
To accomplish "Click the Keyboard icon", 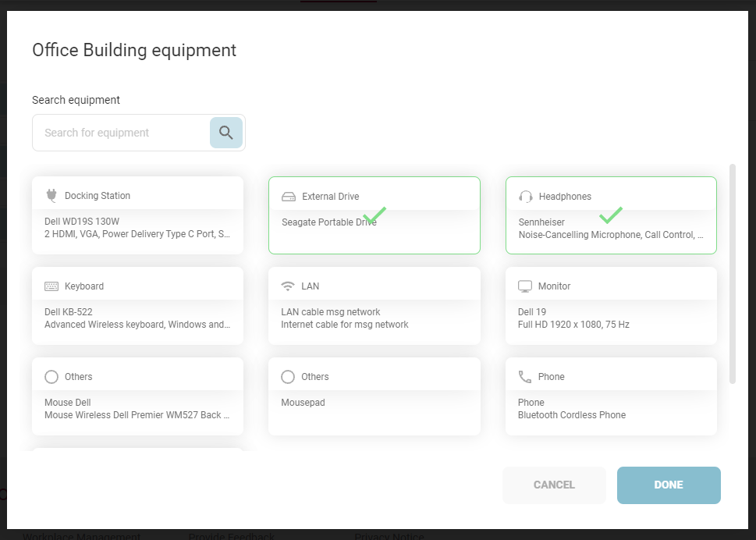I will [51, 286].
